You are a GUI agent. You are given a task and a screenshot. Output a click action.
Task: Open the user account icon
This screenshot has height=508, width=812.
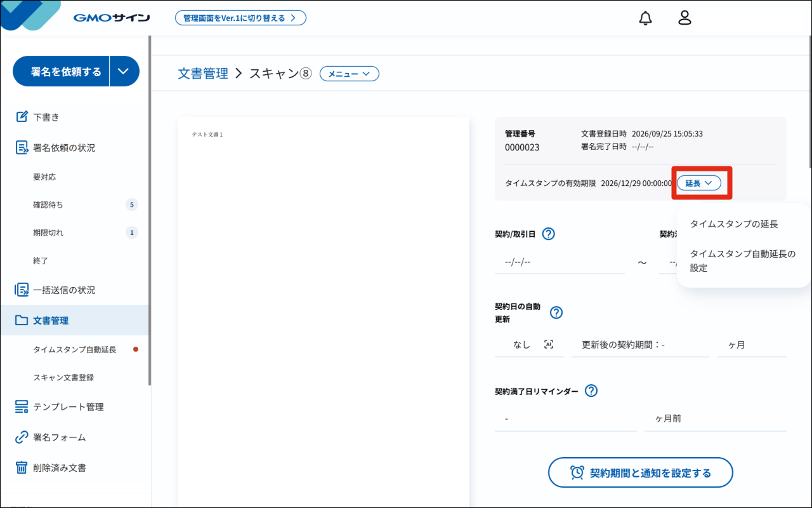(x=684, y=18)
